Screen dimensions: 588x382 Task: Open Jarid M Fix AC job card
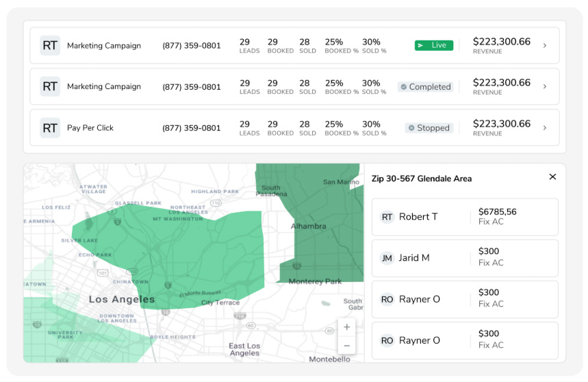point(464,258)
